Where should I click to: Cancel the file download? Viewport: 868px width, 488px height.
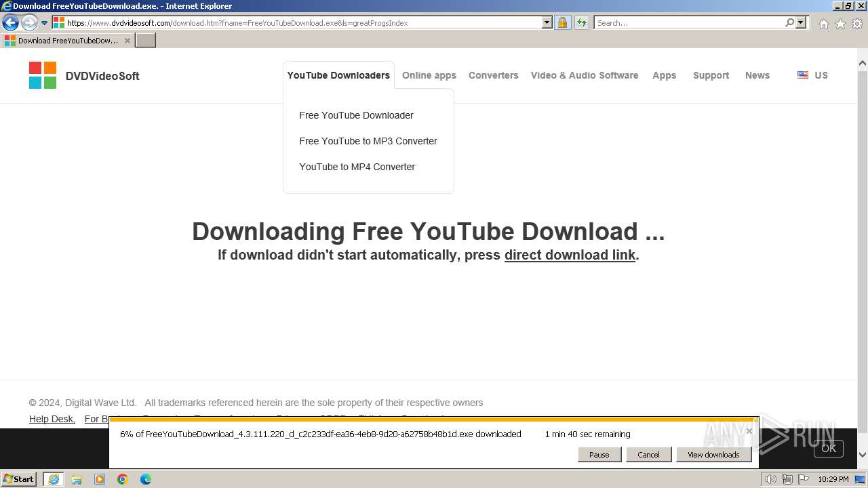point(648,455)
